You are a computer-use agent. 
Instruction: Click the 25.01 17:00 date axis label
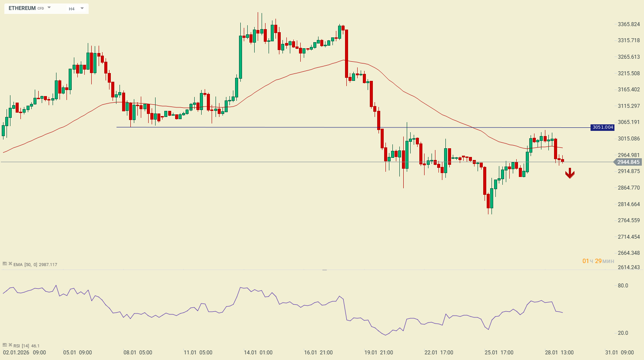tap(499, 353)
